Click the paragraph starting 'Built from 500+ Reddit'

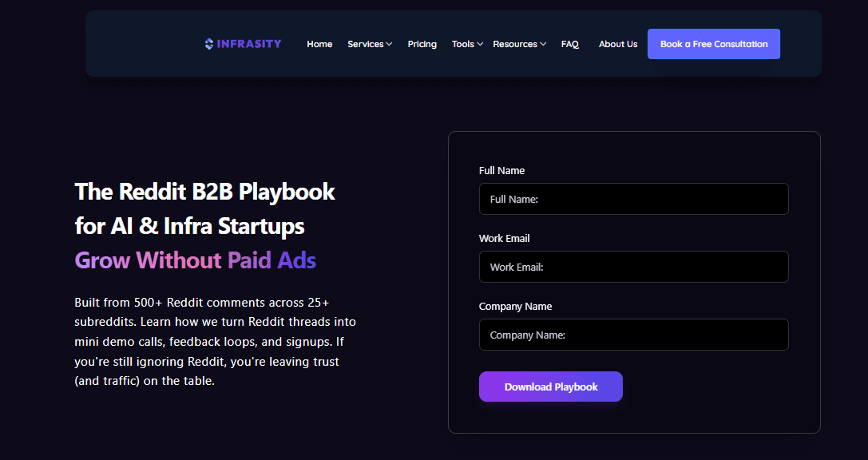(x=216, y=342)
